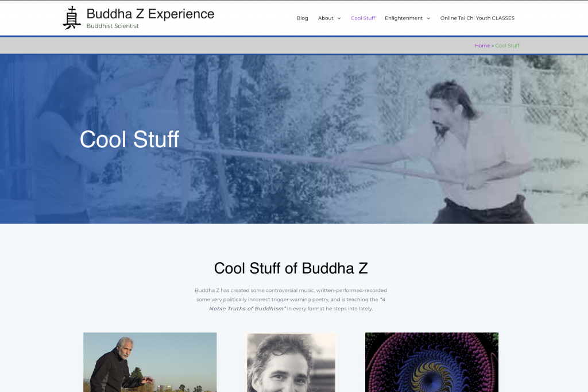Click the Cool Stuff hero banner heading
The image size is (588, 392).
tap(129, 139)
